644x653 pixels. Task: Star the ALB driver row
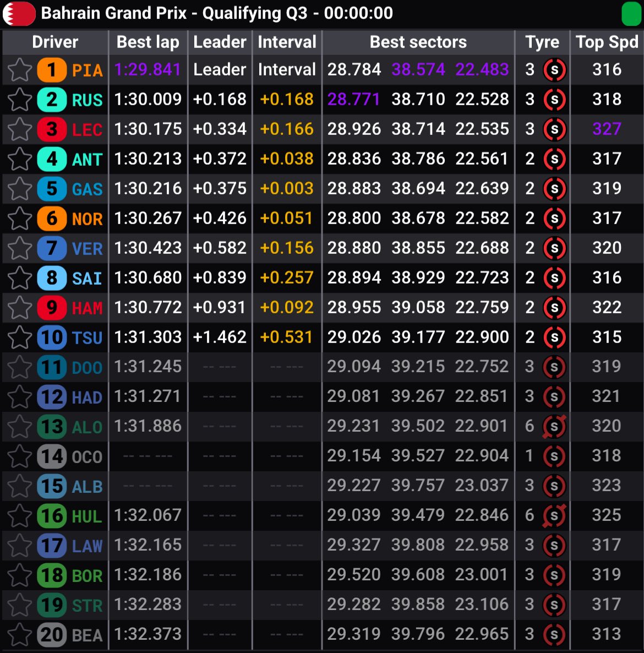(x=20, y=486)
